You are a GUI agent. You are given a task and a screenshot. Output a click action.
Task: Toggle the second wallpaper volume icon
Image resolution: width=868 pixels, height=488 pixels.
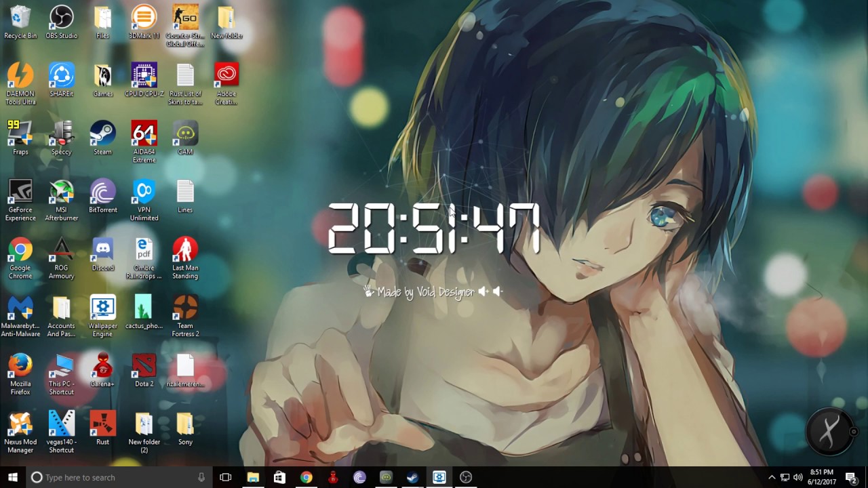click(x=497, y=291)
